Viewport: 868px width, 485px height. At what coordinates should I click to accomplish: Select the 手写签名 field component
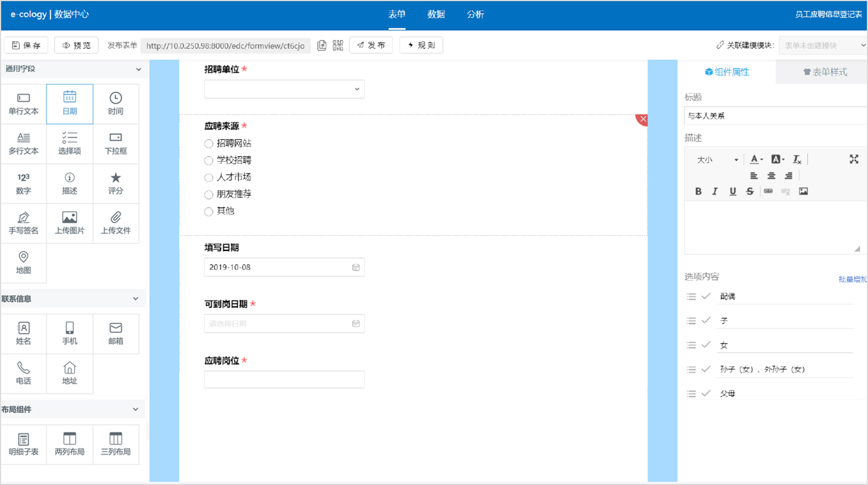pyautogui.click(x=24, y=223)
